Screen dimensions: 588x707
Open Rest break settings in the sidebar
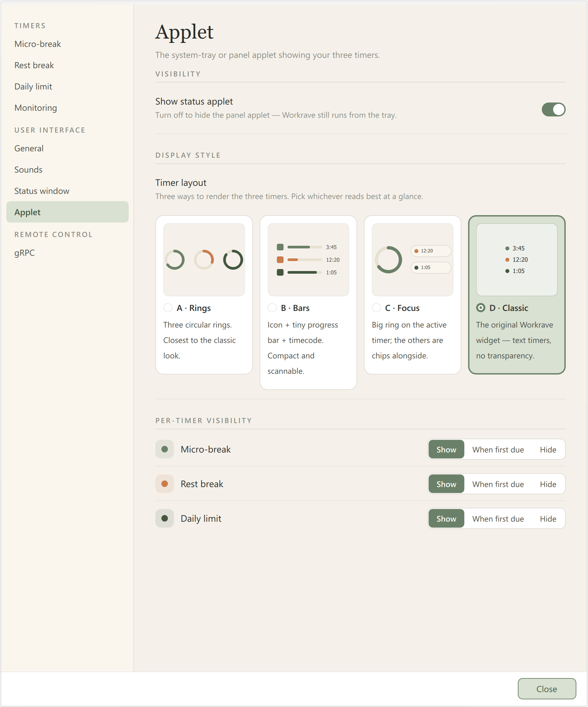click(x=68, y=65)
